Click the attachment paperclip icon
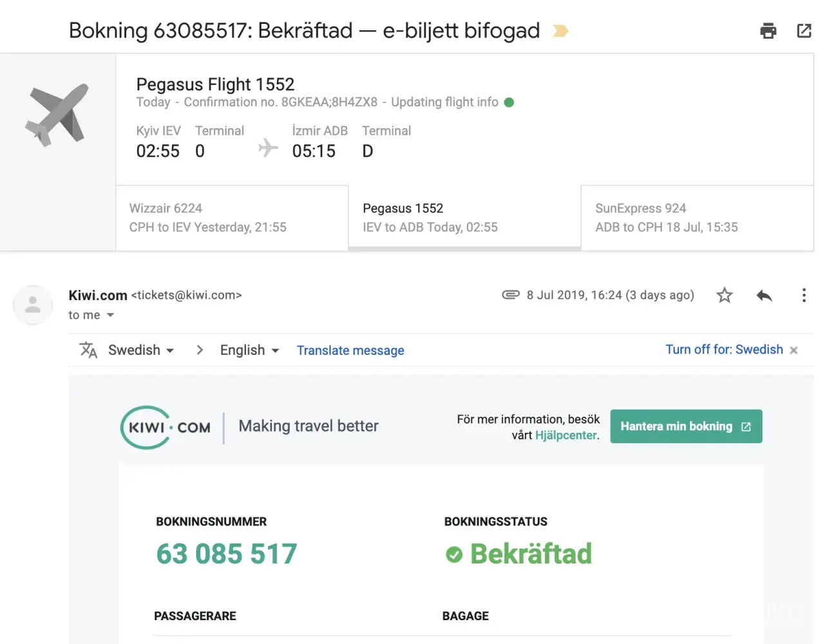Image resolution: width=836 pixels, height=644 pixels. [x=511, y=295]
